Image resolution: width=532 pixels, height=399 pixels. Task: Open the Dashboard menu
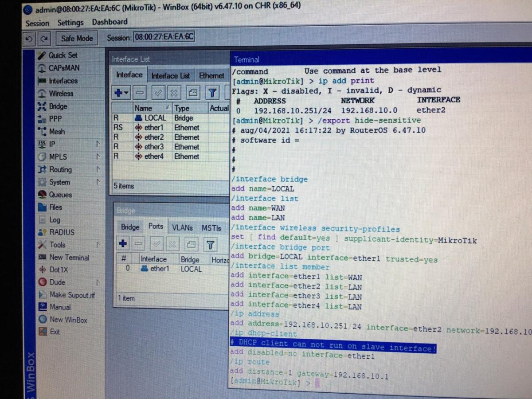pos(110,22)
